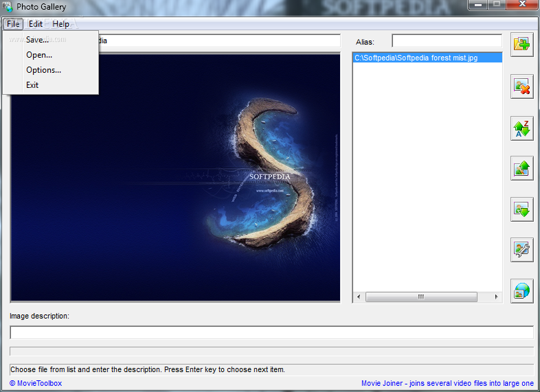Choose Exit from File menu
This screenshot has height=392, width=540.
point(51,85)
